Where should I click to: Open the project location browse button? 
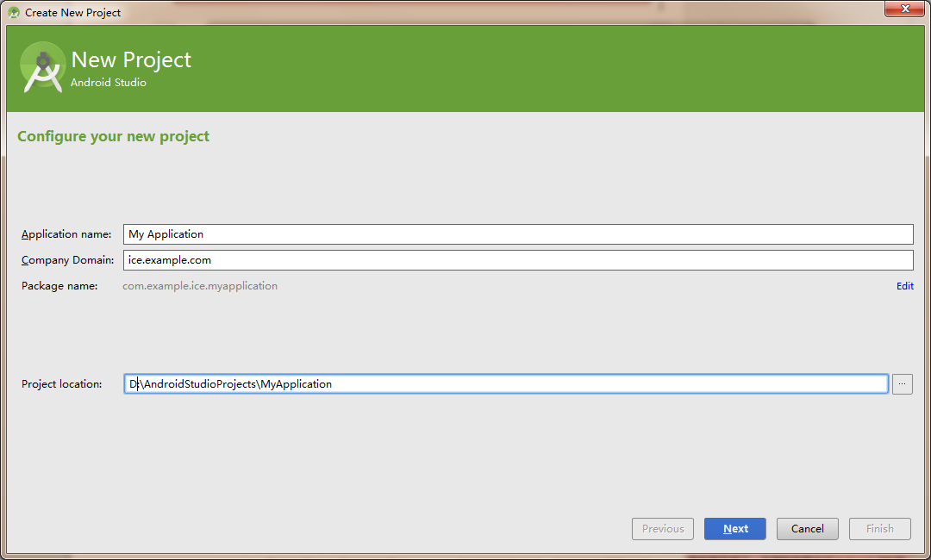902,383
